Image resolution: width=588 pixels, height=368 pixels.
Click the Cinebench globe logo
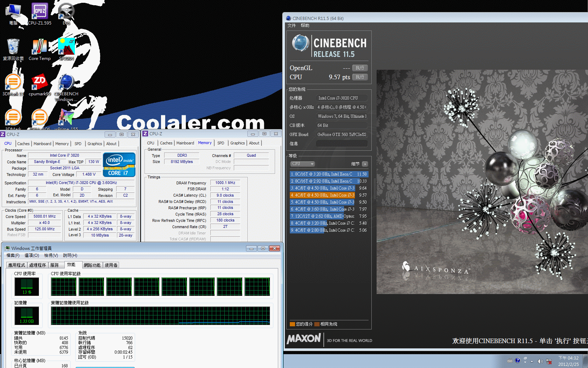[x=300, y=43]
